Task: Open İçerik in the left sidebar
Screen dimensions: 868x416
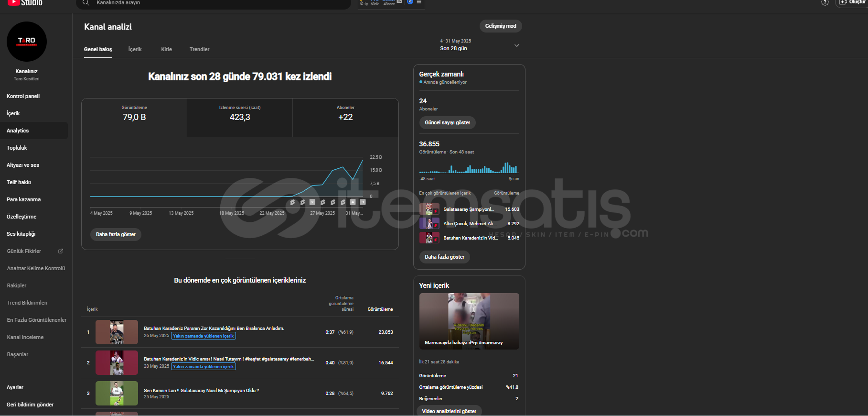Action: pos(34,113)
